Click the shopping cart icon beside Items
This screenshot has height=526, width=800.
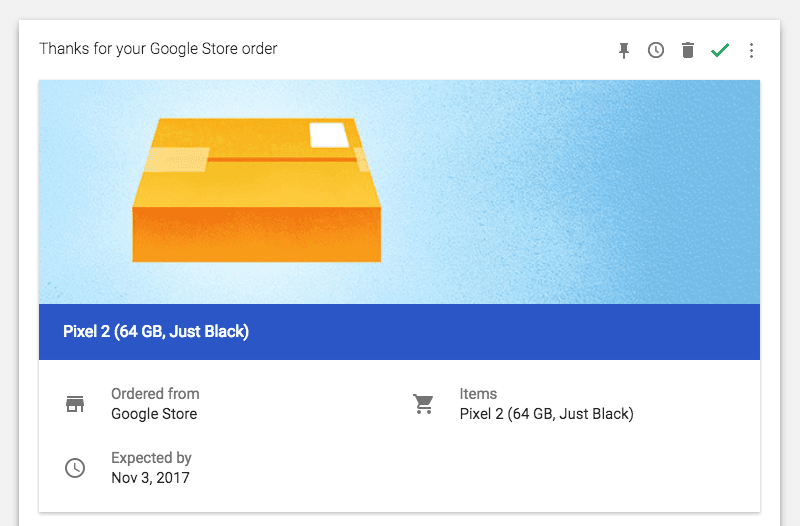point(423,404)
